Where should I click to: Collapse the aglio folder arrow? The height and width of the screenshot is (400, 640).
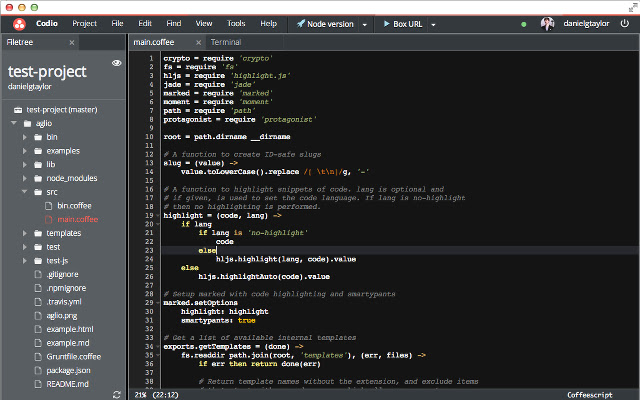[14, 123]
